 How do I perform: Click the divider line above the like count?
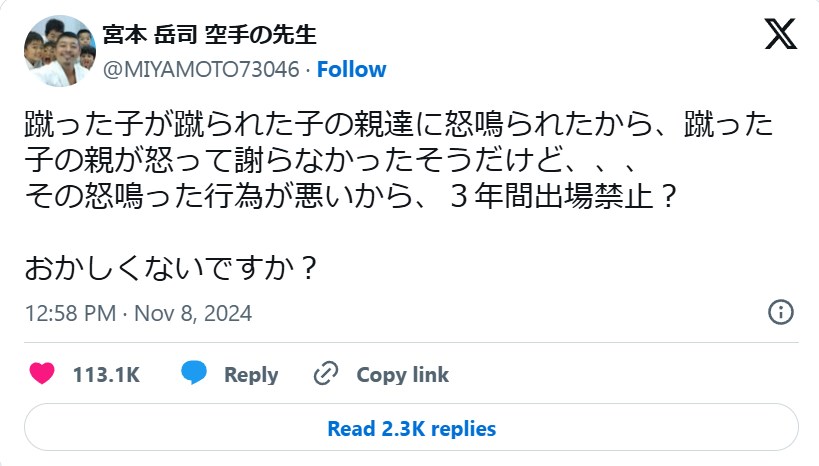[411, 343]
